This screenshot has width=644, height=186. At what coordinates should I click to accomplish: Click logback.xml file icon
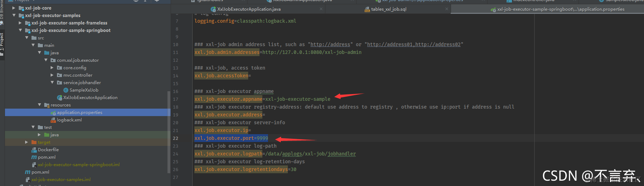53,120
